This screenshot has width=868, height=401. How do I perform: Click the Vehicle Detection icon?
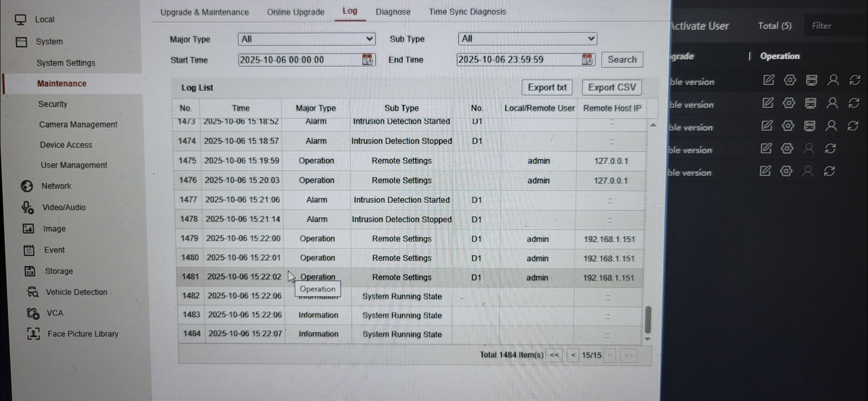pos(32,292)
